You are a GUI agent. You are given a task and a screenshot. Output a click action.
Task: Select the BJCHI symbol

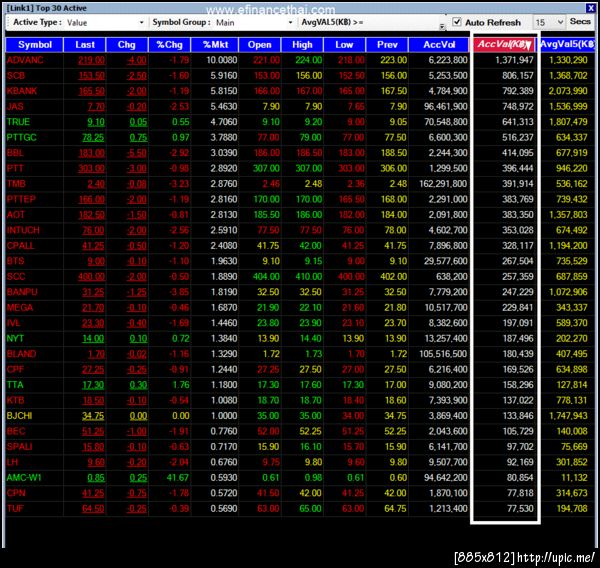pyautogui.click(x=19, y=416)
